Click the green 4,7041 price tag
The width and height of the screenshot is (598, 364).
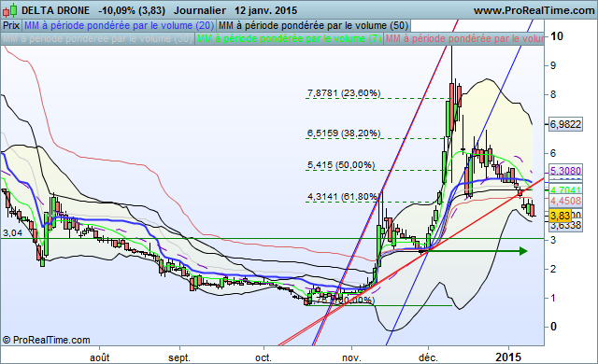[565, 189]
